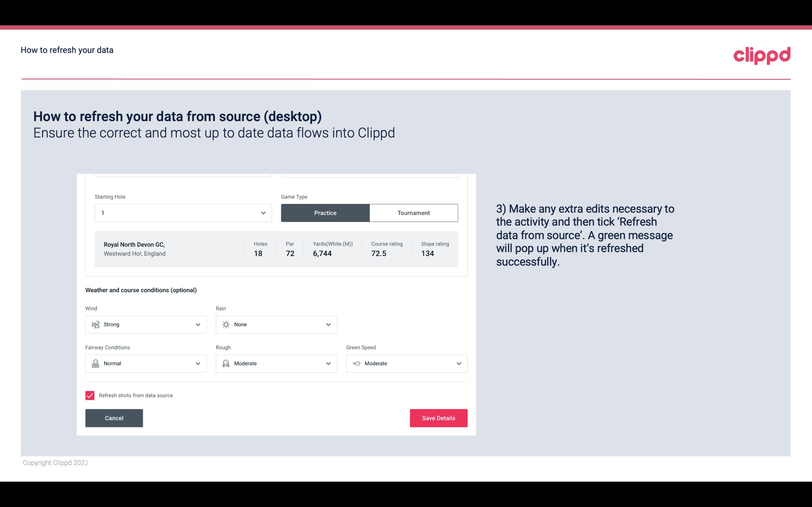Click the fairway conditions icon

point(95,363)
